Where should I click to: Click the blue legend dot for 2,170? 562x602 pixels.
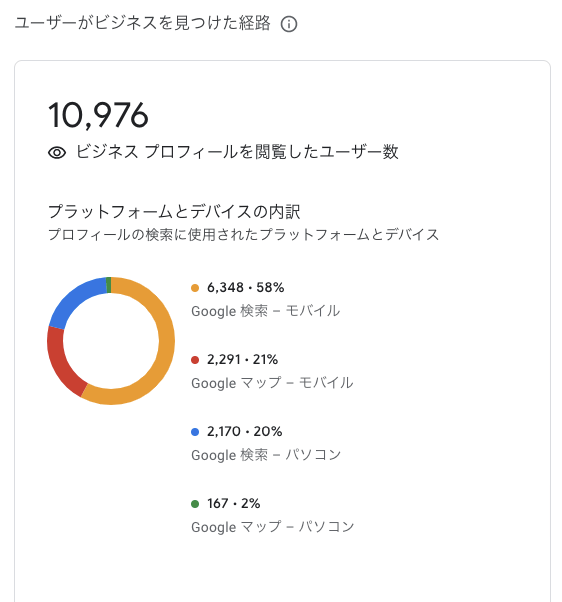tap(195, 432)
